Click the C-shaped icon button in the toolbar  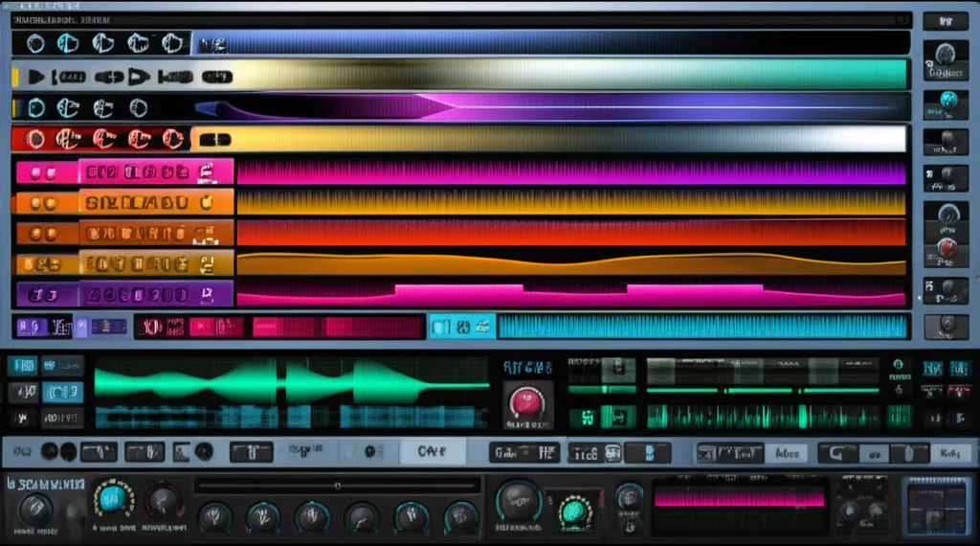836,453
